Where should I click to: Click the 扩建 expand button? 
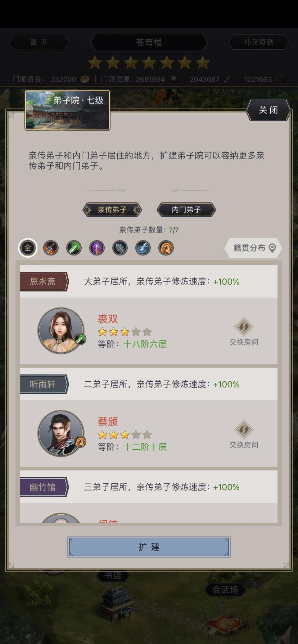(x=149, y=547)
